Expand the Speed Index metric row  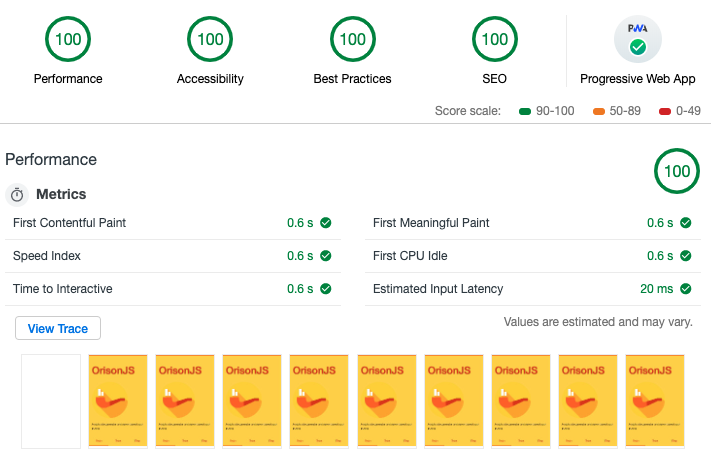[173, 256]
